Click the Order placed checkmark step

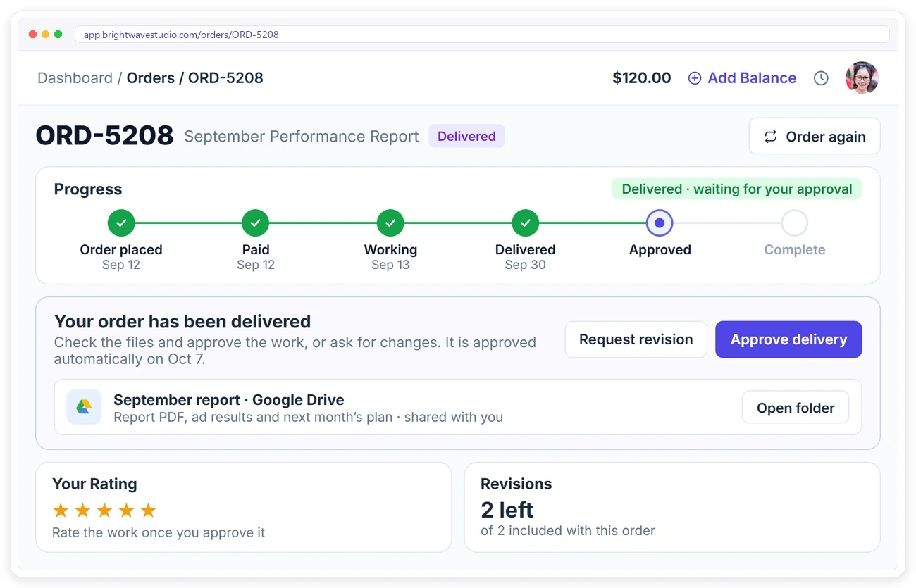tap(121, 223)
